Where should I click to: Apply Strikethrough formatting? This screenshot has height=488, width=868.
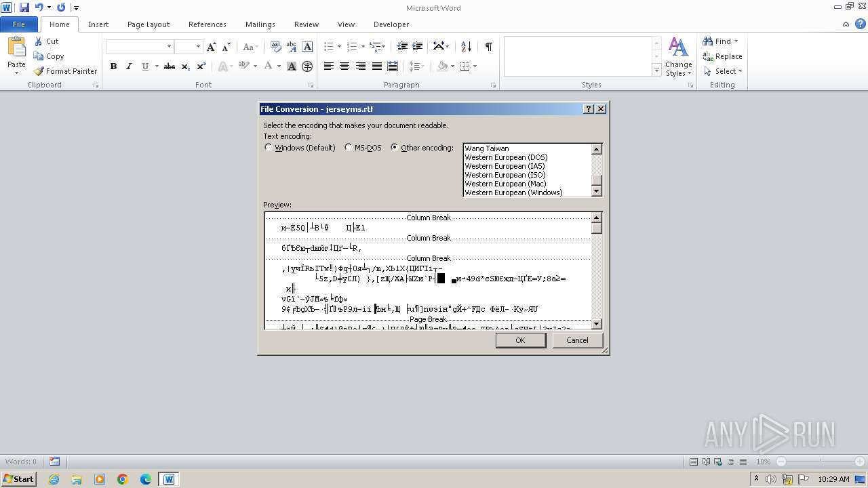pos(170,66)
